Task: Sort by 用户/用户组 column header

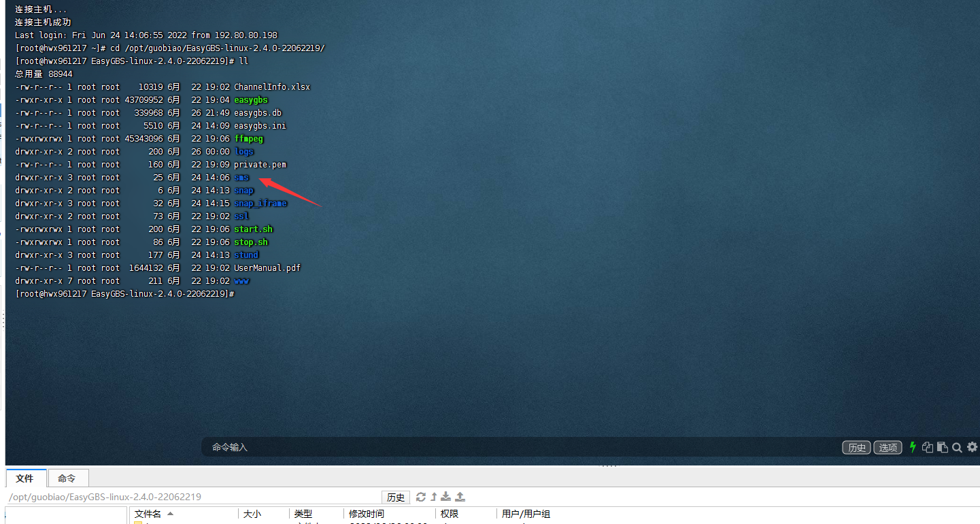Action: [526, 514]
